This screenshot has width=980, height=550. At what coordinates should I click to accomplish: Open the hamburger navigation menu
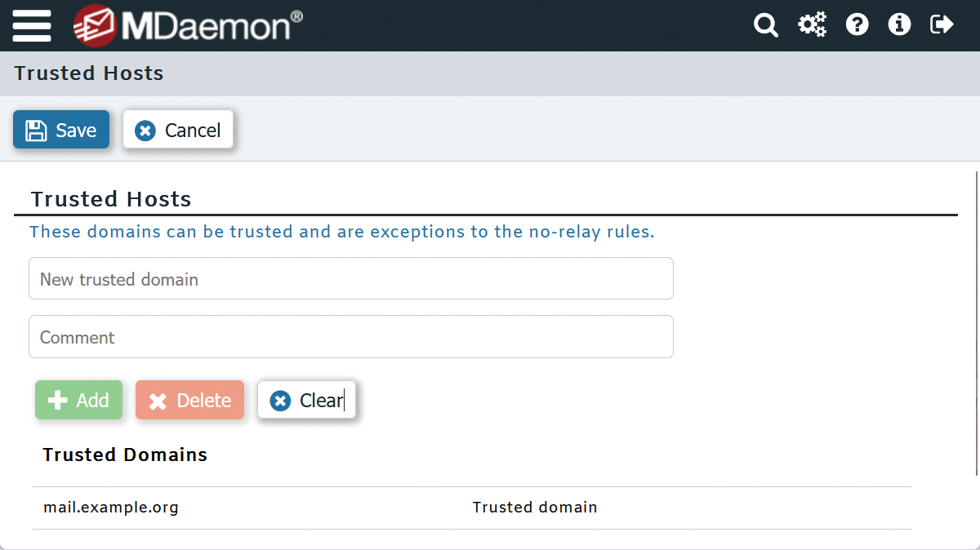[32, 24]
